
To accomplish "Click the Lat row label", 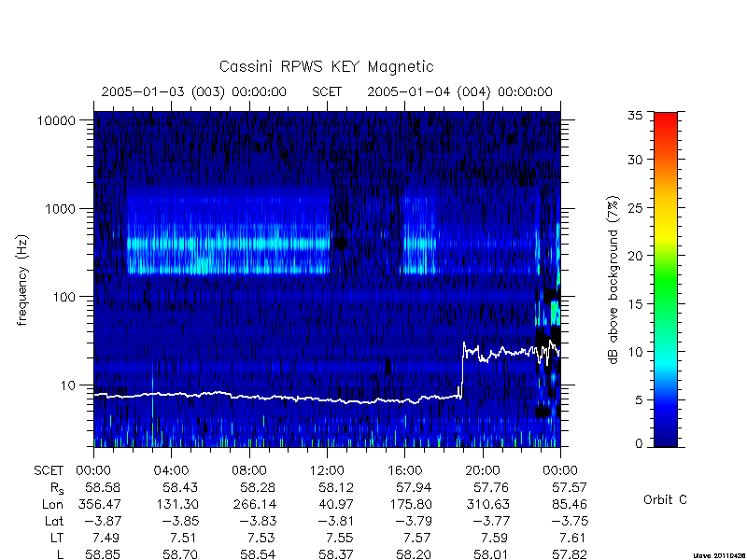I will coord(54,521).
